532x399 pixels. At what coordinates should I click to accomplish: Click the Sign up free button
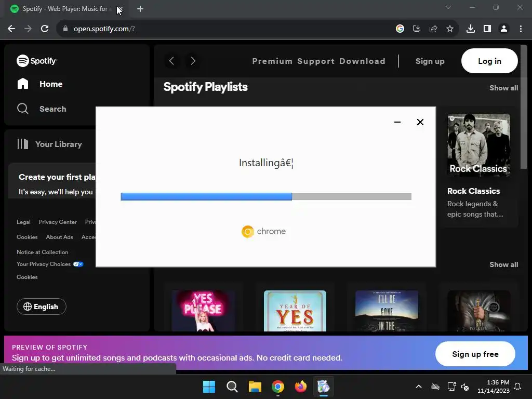click(x=475, y=354)
